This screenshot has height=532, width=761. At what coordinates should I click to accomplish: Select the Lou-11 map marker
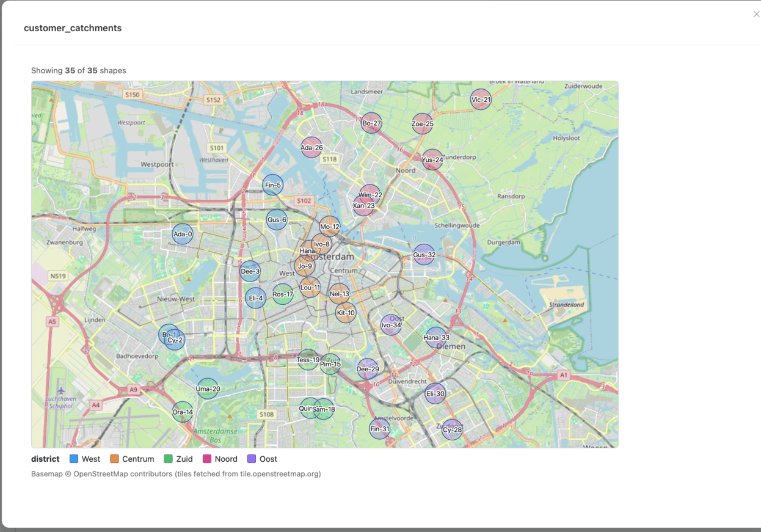pos(310,287)
